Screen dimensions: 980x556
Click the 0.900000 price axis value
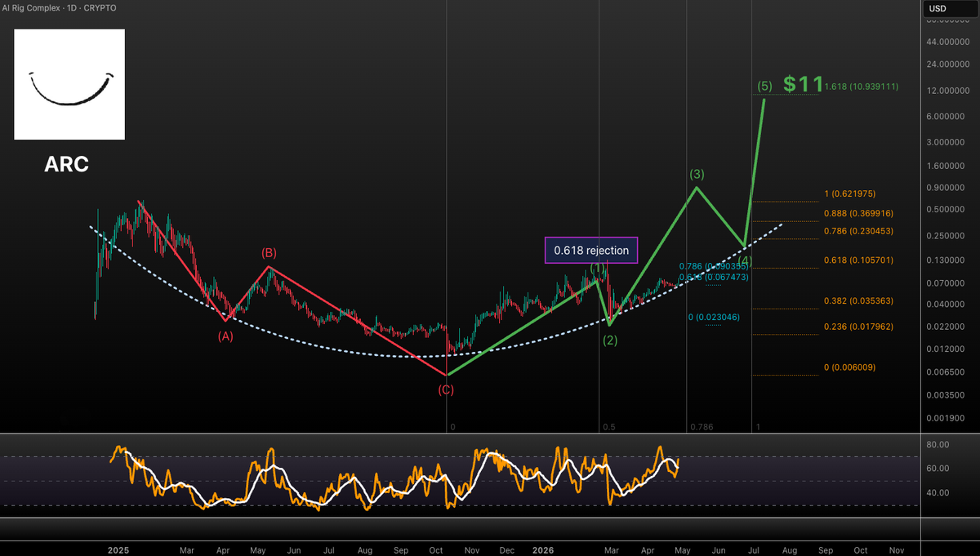[947, 187]
